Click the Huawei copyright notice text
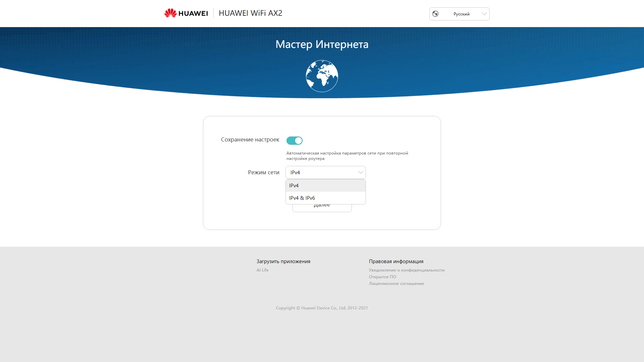Image resolution: width=644 pixels, height=362 pixels. pyautogui.click(x=322, y=308)
